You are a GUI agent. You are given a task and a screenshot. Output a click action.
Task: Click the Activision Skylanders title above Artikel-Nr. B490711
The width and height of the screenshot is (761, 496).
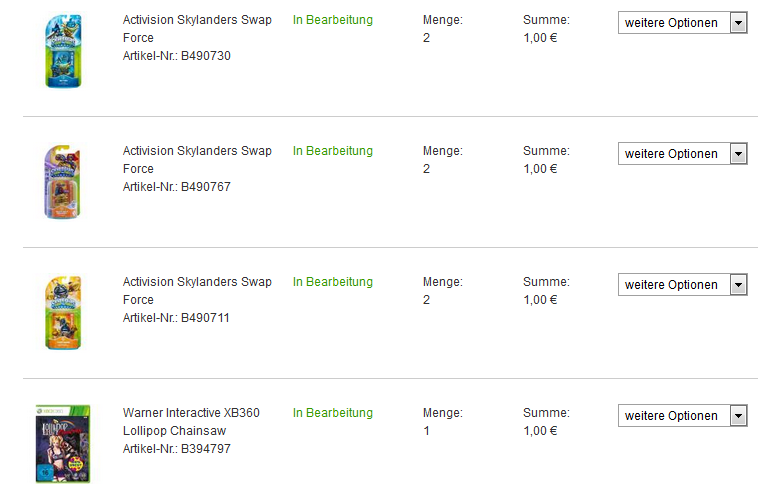pos(197,291)
